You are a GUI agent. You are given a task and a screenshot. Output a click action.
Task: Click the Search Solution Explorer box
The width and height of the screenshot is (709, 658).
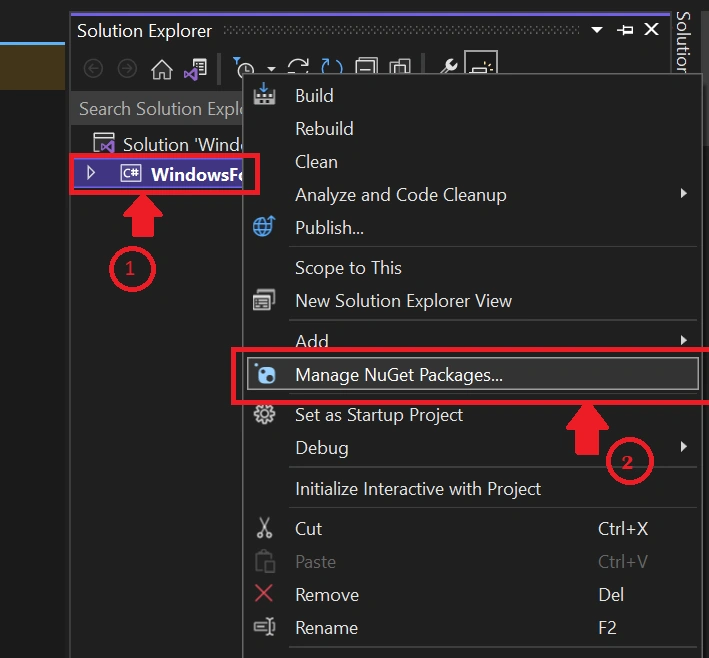point(157,109)
